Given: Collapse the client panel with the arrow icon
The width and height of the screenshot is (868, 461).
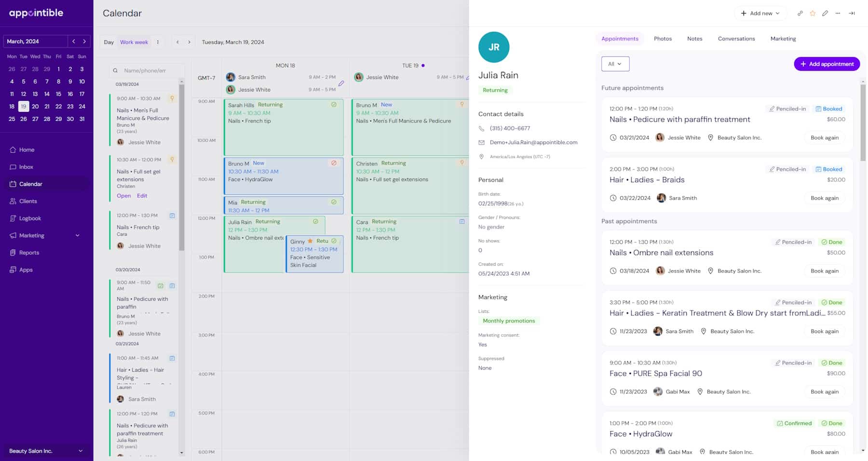Looking at the screenshot, I should [x=852, y=13].
